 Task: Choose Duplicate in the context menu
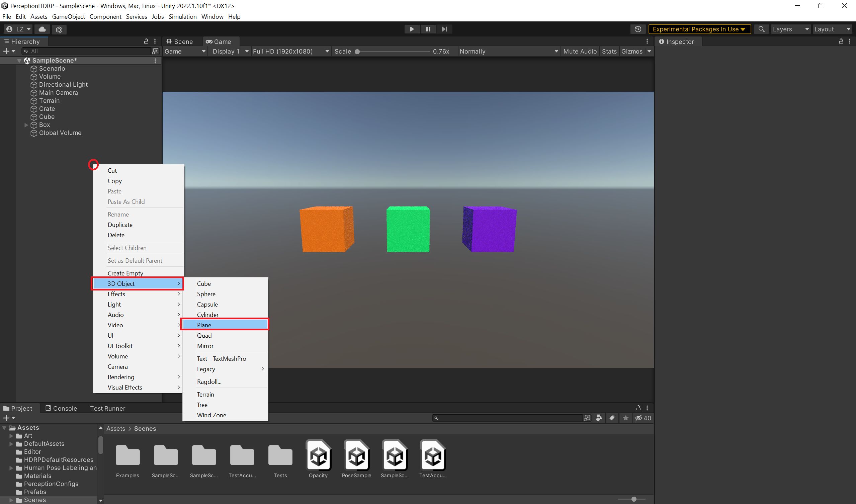[120, 225]
